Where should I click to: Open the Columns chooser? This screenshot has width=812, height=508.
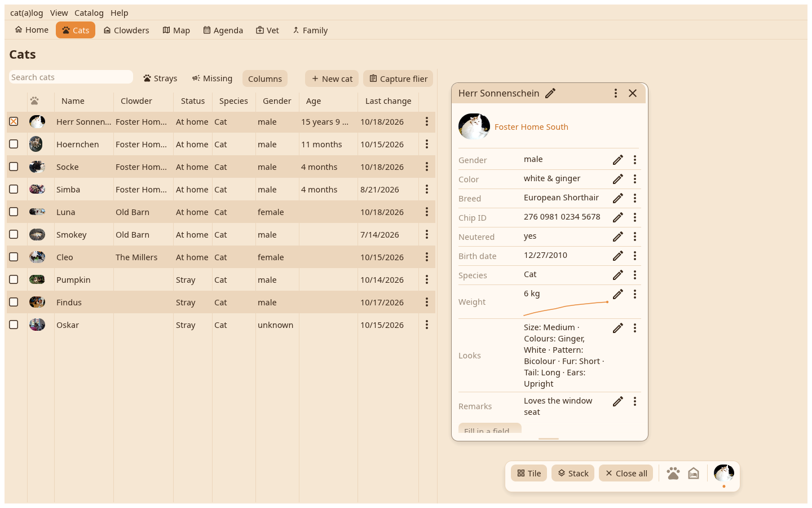point(265,78)
